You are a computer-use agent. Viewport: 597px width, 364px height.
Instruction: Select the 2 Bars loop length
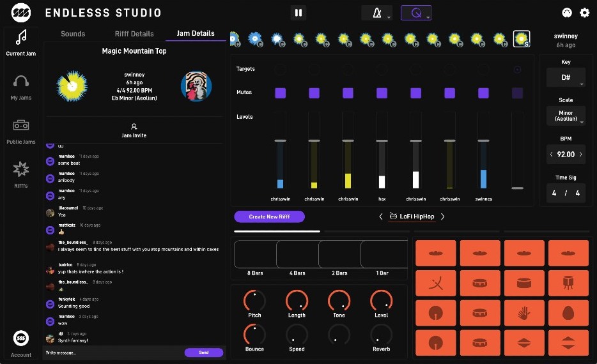click(339, 254)
